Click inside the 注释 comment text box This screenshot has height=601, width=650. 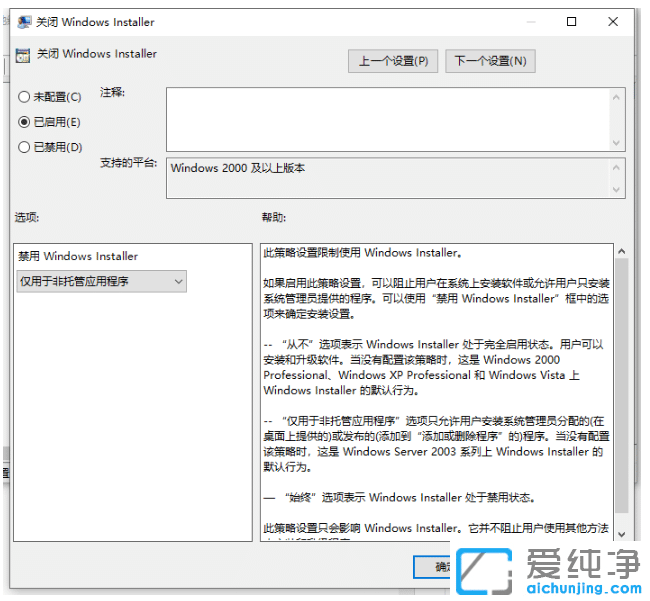click(x=388, y=119)
